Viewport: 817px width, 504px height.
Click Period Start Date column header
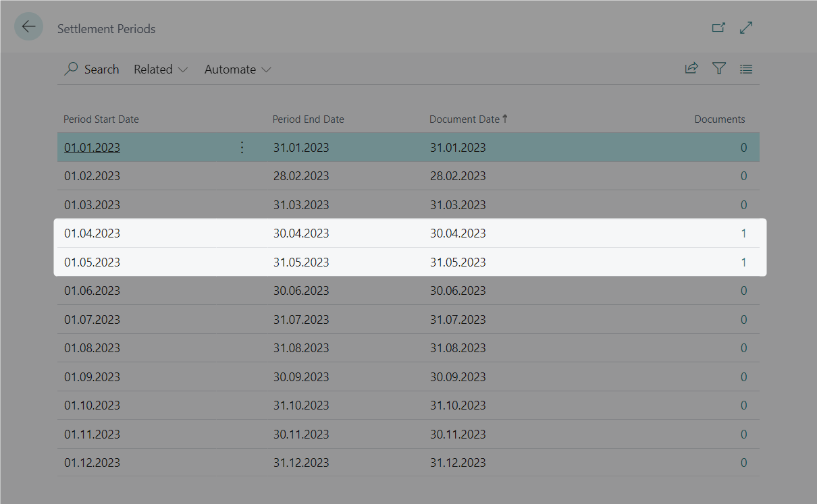coord(101,119)
